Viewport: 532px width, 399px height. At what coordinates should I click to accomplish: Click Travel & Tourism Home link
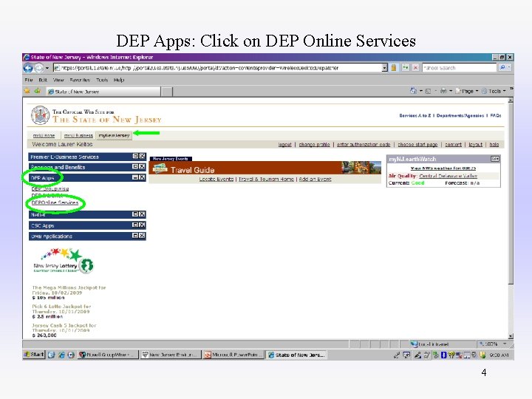coord(266,179)
